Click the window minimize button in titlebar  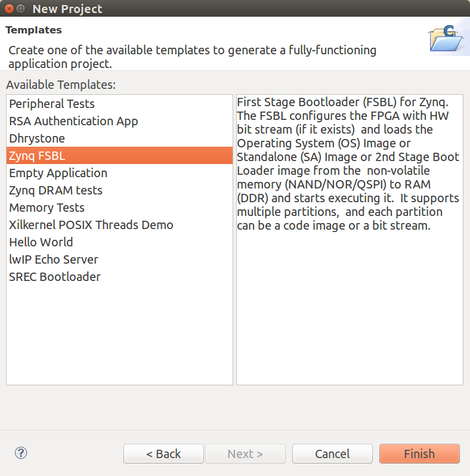(x=21, y=9)
